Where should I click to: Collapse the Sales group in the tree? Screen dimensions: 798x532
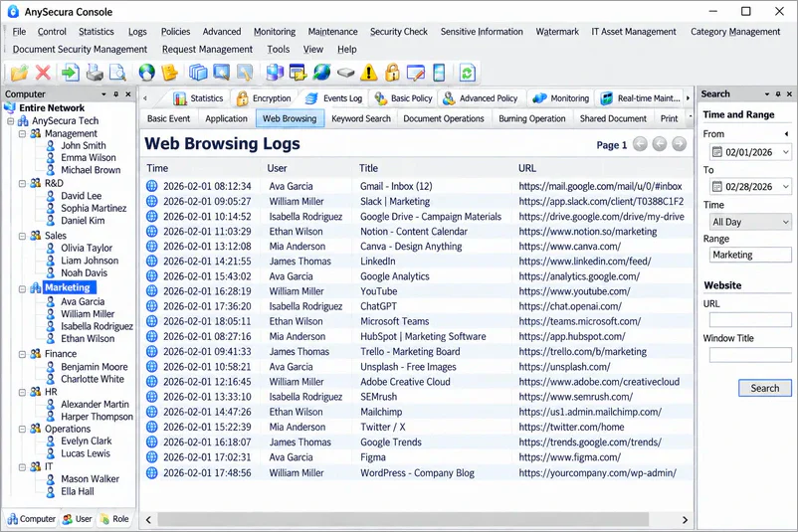click(x=23, y=236)
